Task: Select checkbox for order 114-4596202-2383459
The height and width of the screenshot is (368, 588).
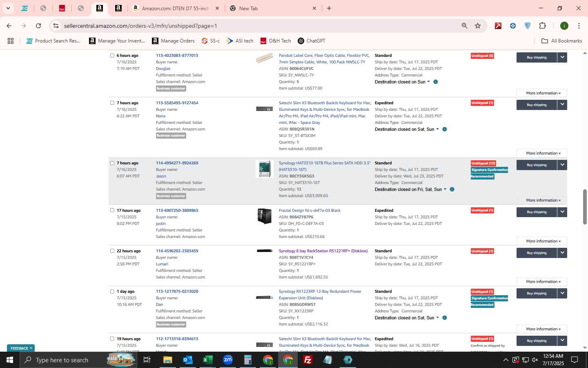Action: click(x=112, y=251)
